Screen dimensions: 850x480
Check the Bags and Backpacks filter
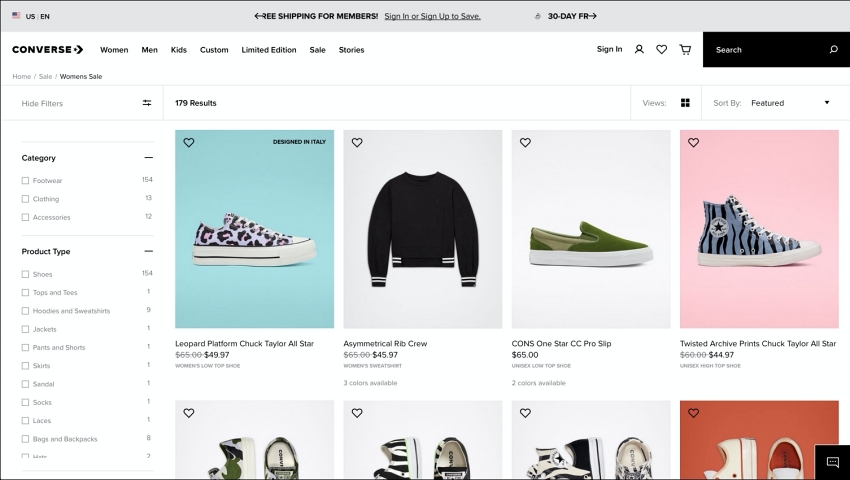pos(25,439)
